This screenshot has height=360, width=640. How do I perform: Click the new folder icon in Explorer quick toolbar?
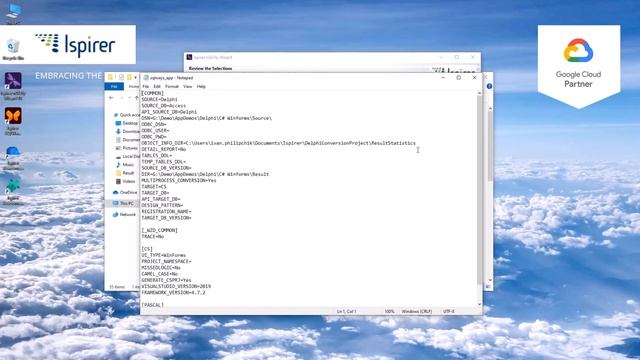coord(129,78)
